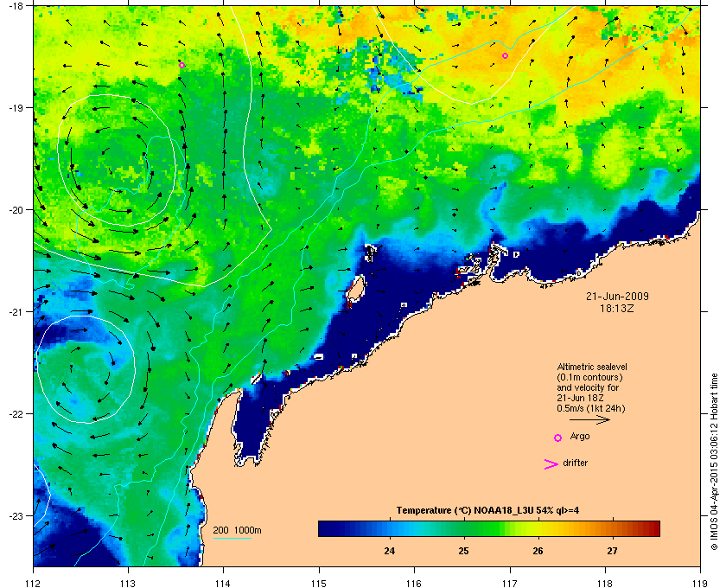Click the latitude axis label -21
This screenshot has height=588, width=726.
click(x=16, y=311)
